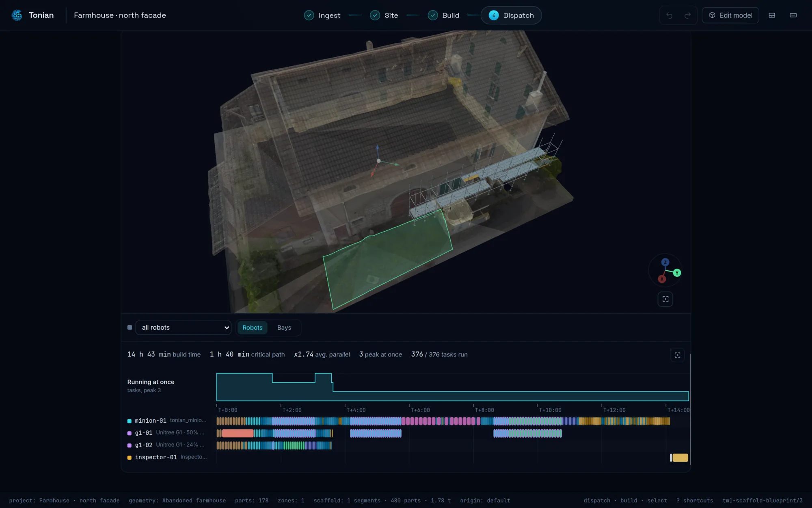Image resolution: width=812 pixels, height=508 pixels.
Task: Go to the Build step
Action: click(444, 15)
